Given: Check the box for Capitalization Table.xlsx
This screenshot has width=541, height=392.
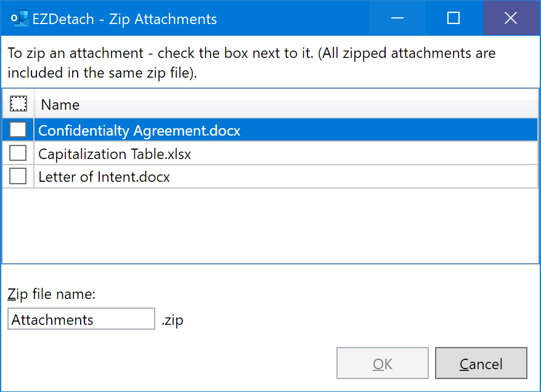Looking at the screenshot, I should tap(18, 153).
